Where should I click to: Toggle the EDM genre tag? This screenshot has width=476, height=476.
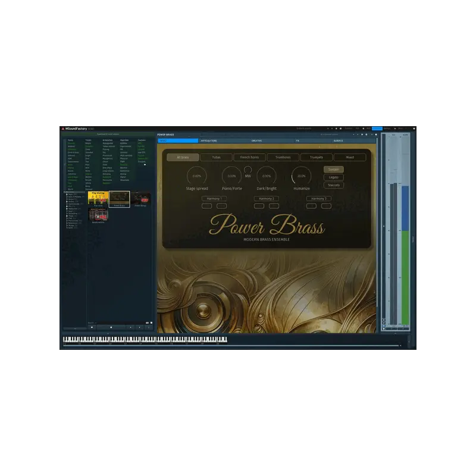(x=70, y=158)
